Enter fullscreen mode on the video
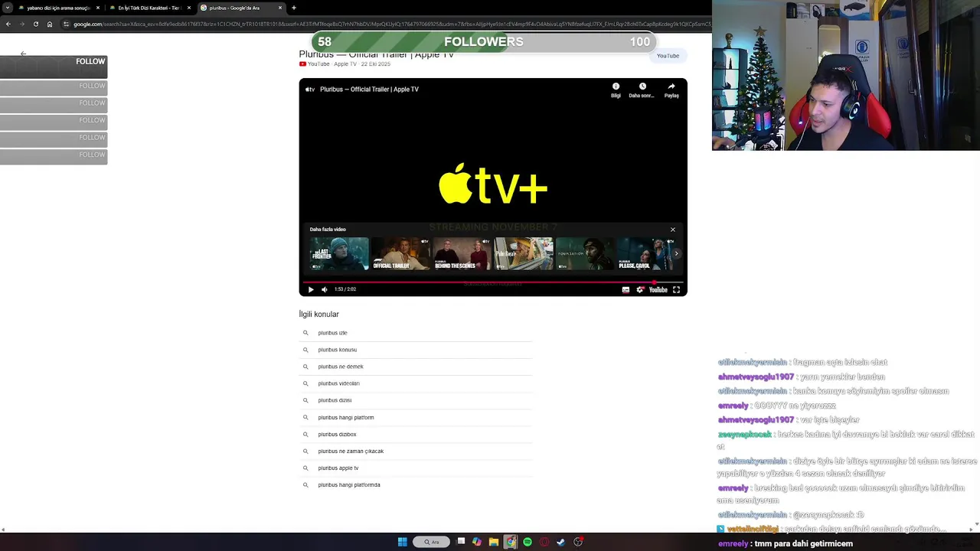The width and height of the screenshot is (980, 551). [676, 289]
